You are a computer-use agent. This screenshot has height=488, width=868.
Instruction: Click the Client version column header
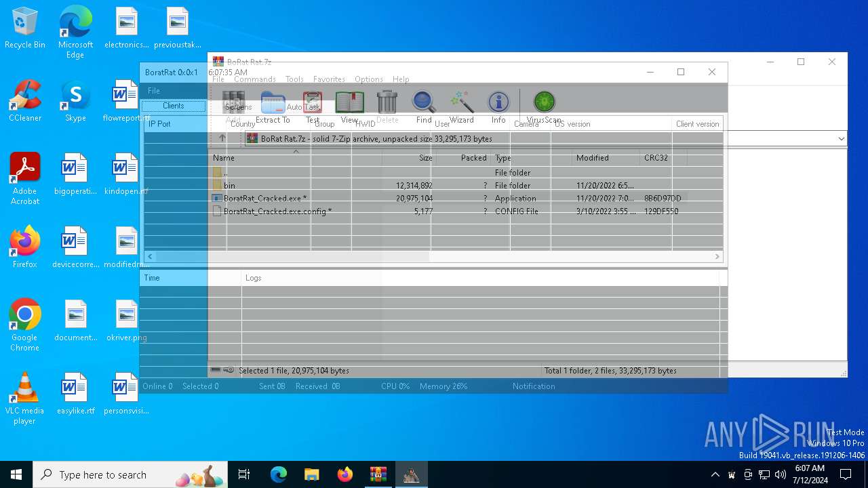(x=697, y=124)
